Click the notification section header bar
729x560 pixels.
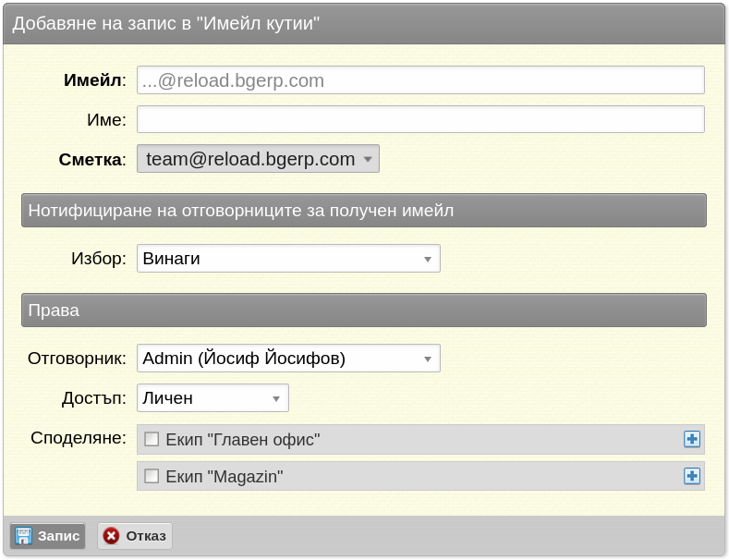click(x=364, y=211)
